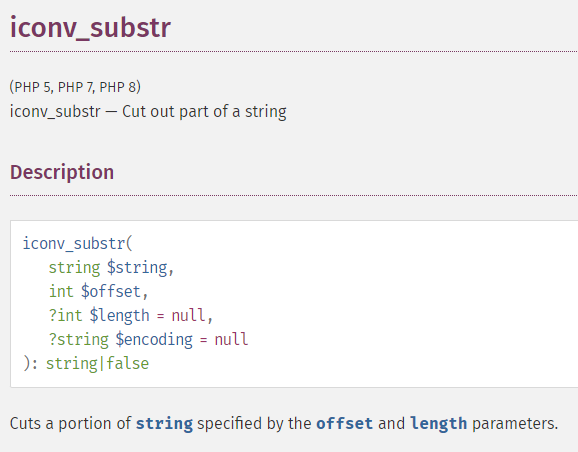Click the PHP 5, PHP 7, PHP 8 version text

pyautogui.click(x=75, y=87)
